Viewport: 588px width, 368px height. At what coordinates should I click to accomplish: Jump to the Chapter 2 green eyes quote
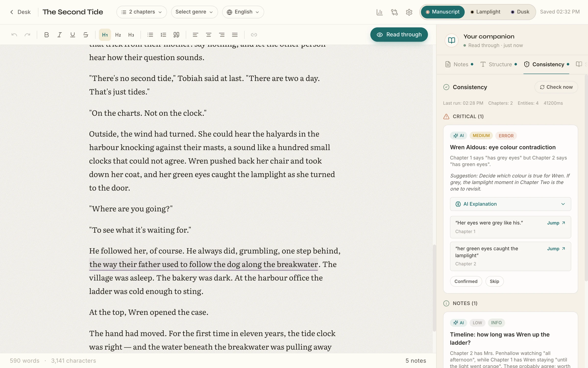click(x=556, y=249)
